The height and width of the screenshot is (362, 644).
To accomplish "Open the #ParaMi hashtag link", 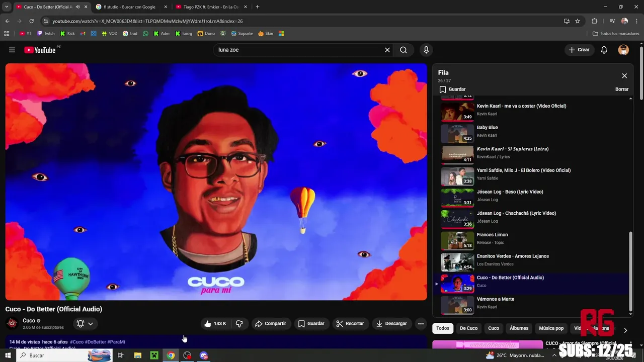I will (x=116, y=342).
